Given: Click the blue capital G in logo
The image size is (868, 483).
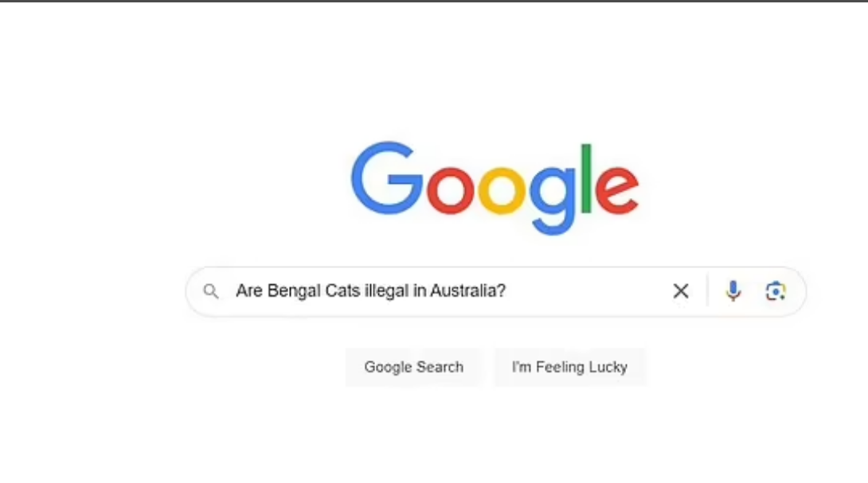Looking at the screenshot, I should pos(387,177).
